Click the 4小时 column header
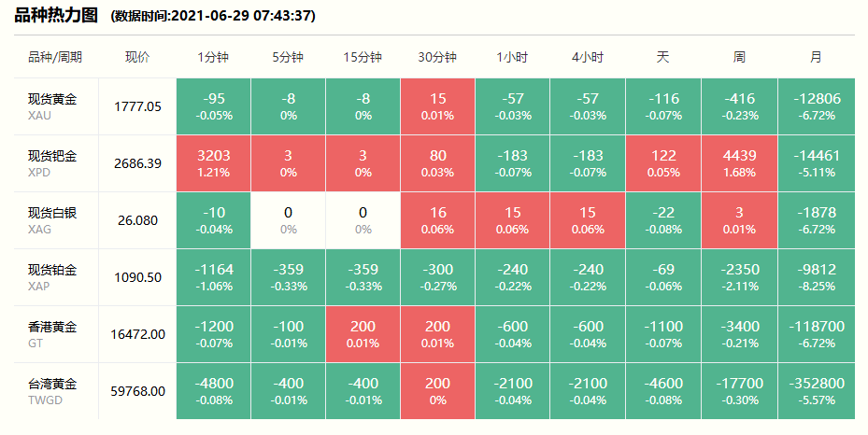The height and width of the screenshot is (435, 868). pyautogui.click(x=588, y=57)
